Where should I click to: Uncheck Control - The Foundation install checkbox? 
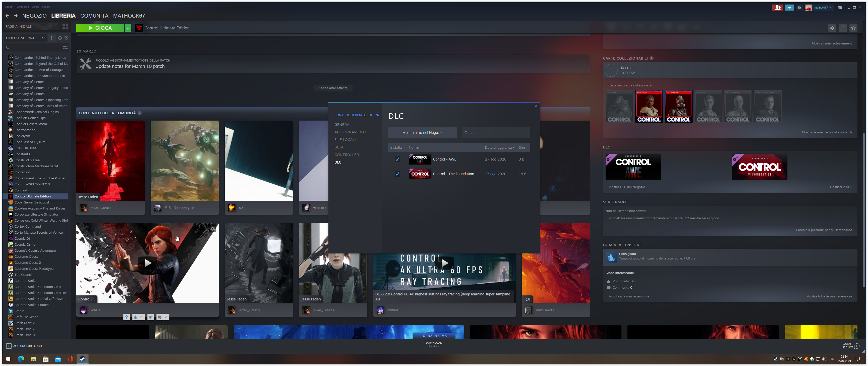[397, 174]
